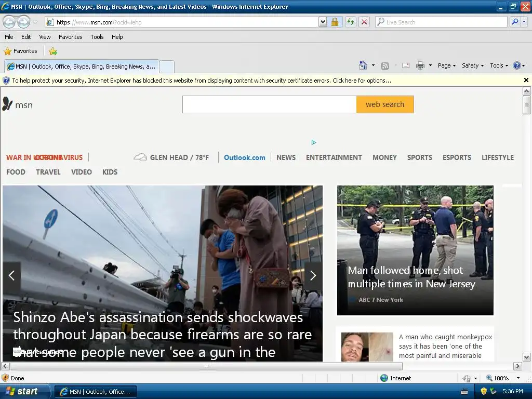532x399 pixels.
Task: Open a new blank tab
Action: coord(167,67)
